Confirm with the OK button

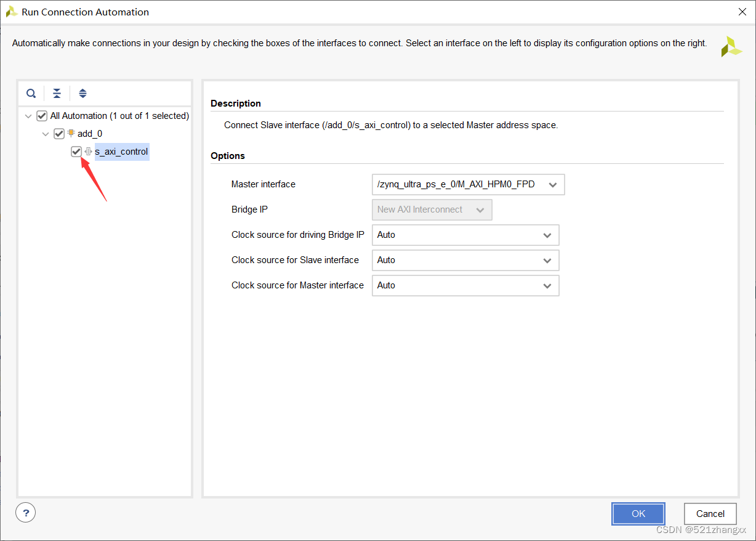pyautogui.click(x=638, y=514)
